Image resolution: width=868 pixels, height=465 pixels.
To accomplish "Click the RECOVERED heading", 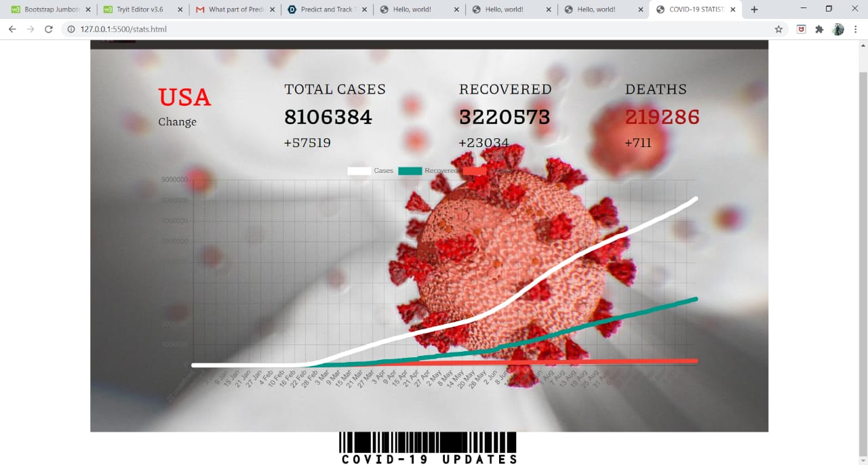I will click(505, 89).
